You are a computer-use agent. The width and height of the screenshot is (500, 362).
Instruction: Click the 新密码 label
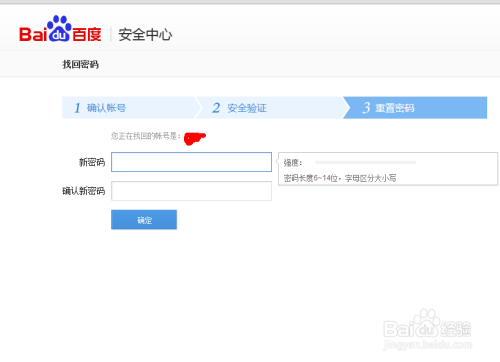click(92, 162)
